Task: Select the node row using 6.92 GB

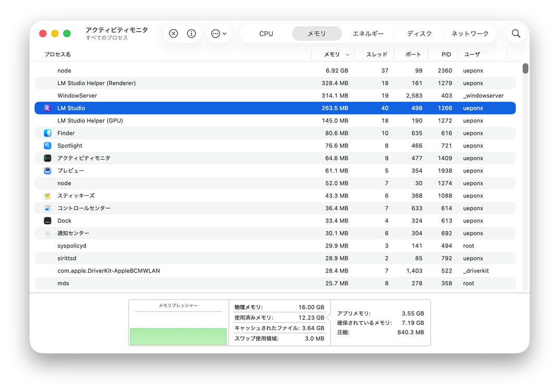Action: tap(275, 70)
